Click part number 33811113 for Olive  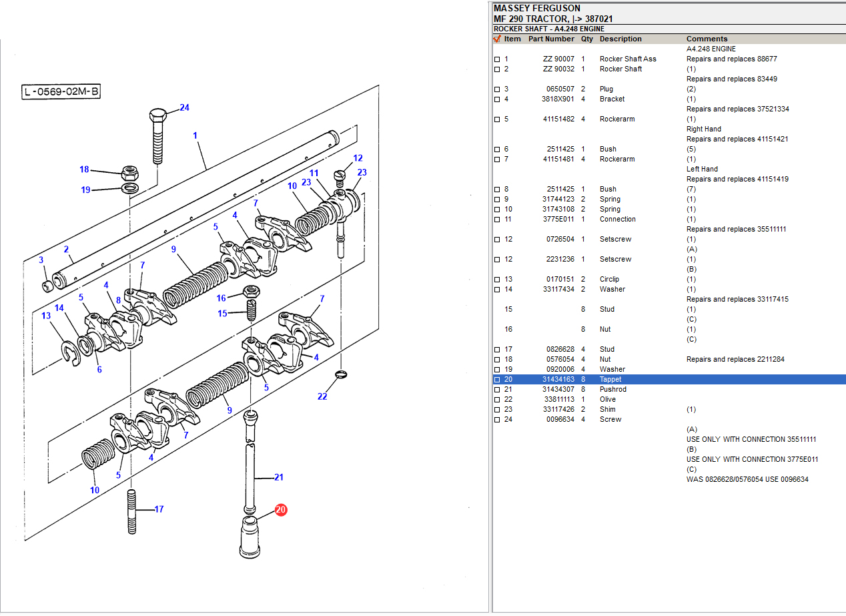click(558, 399)
